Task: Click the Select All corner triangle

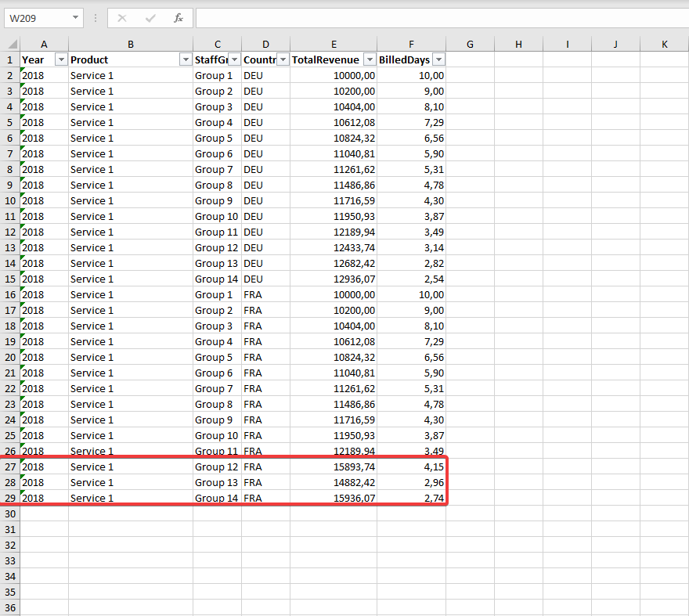Action: coord(10,45)
